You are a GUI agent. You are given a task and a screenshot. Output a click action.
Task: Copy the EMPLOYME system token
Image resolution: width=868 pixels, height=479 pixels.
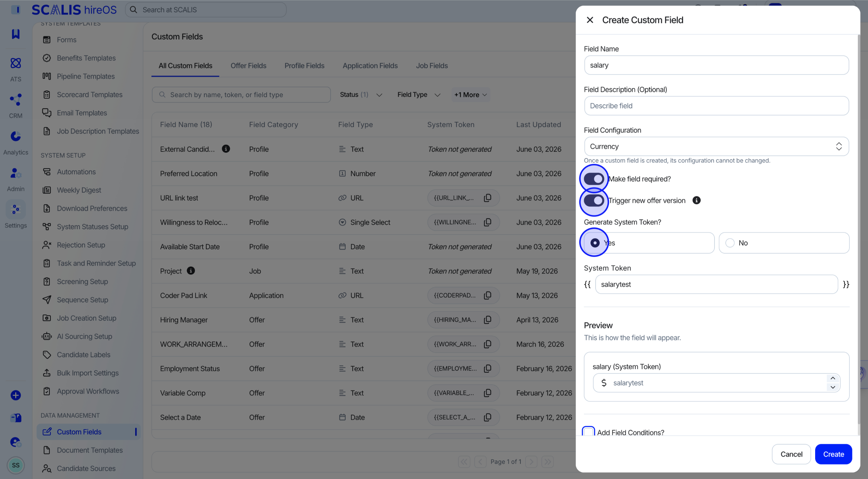coord(488,368)
